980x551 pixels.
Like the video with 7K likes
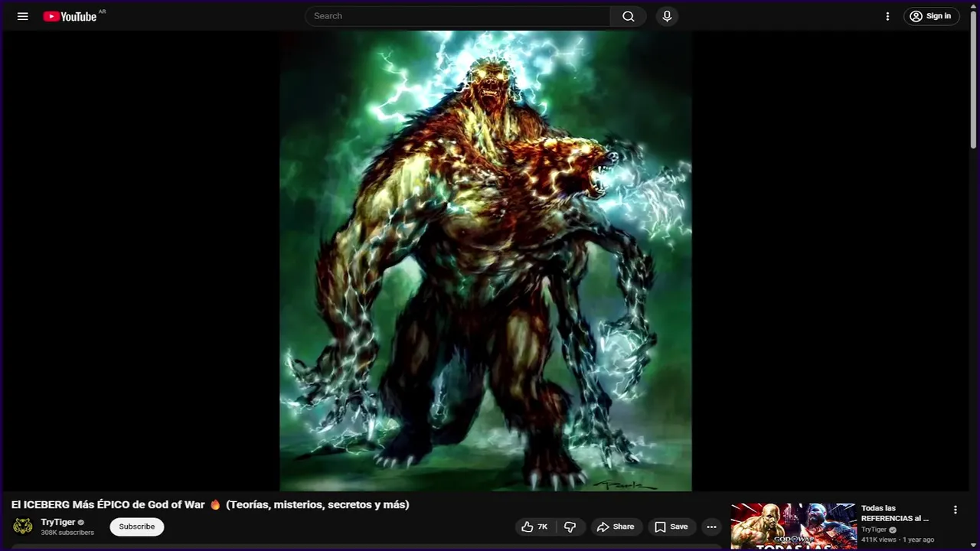(535, 527)
